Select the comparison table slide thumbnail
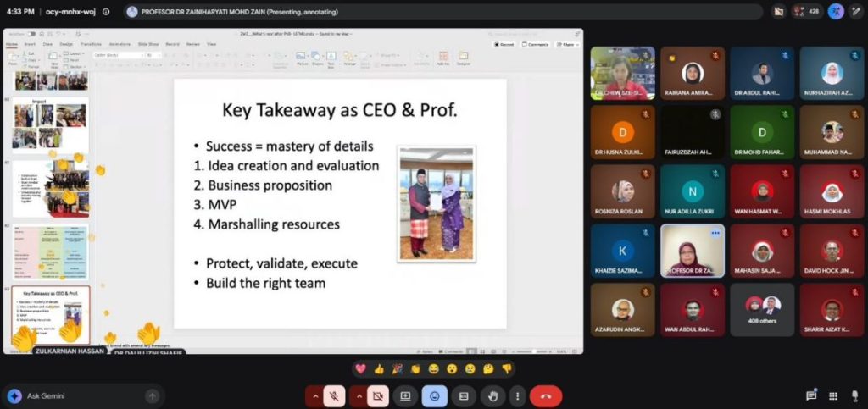Image resolution: width=868 pixels, height=409 pixels. click(x=50, y=252)
